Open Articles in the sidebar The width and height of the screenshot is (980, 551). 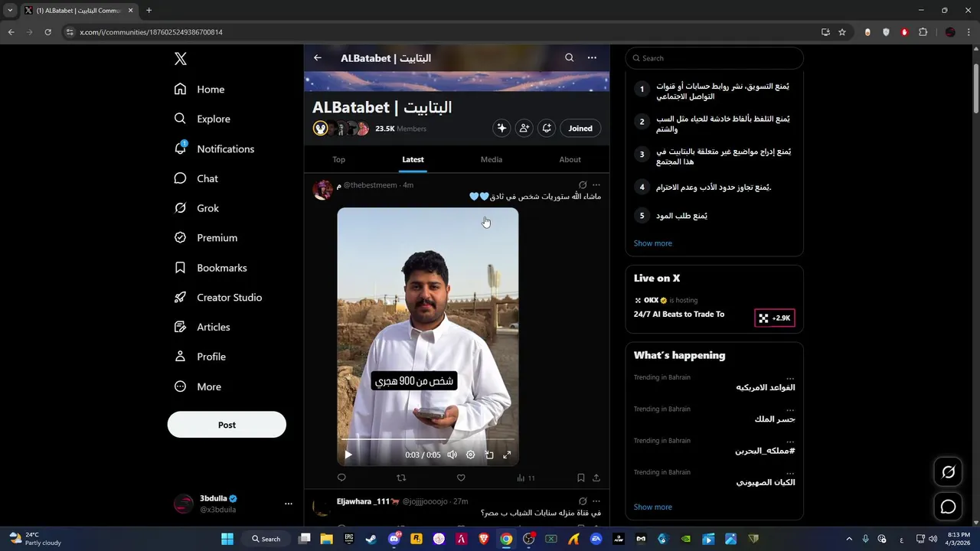pyautogui.click(x=202, y=327)
